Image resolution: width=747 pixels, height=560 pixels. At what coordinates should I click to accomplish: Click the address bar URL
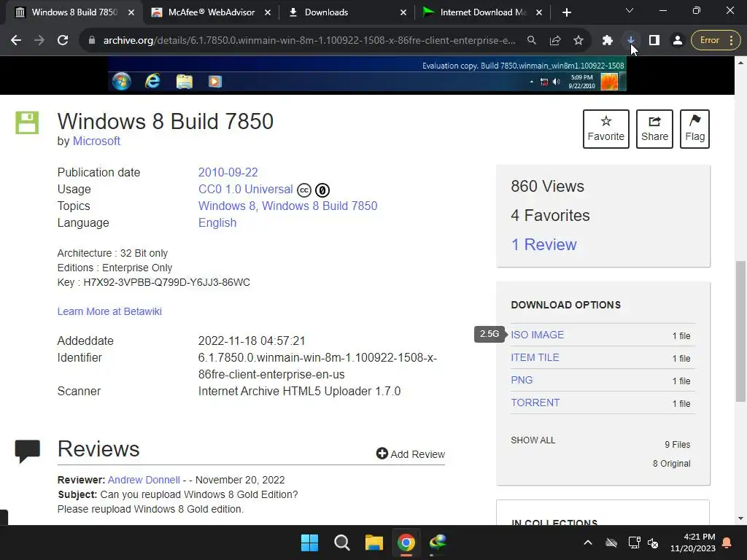point(309,41)
